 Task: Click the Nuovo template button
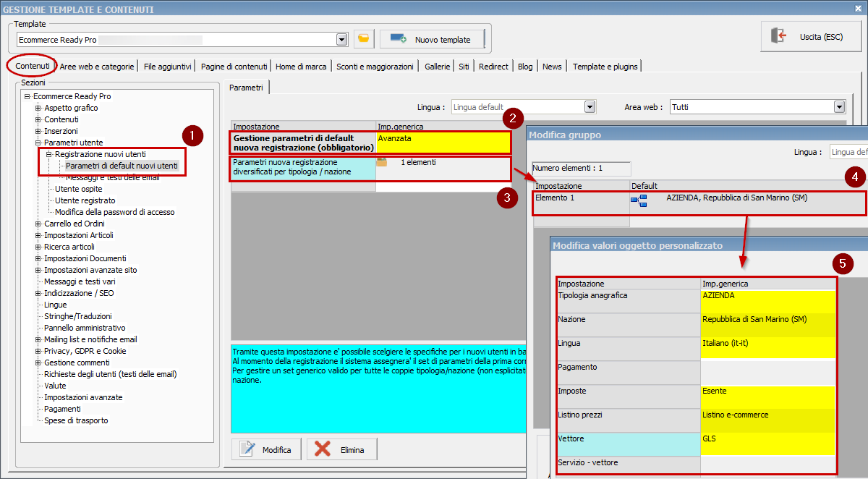pyautogui.click(x=431, y=39)
